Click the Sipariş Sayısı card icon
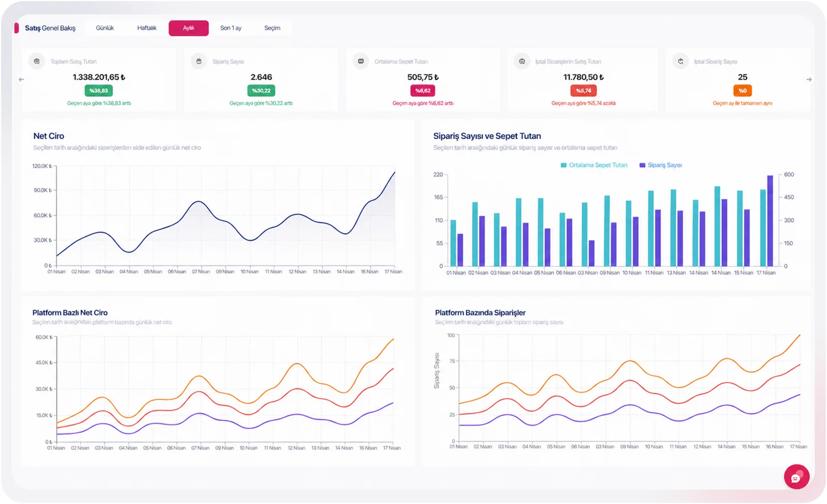This screenshot has height=504, width=827. [199, 61]
